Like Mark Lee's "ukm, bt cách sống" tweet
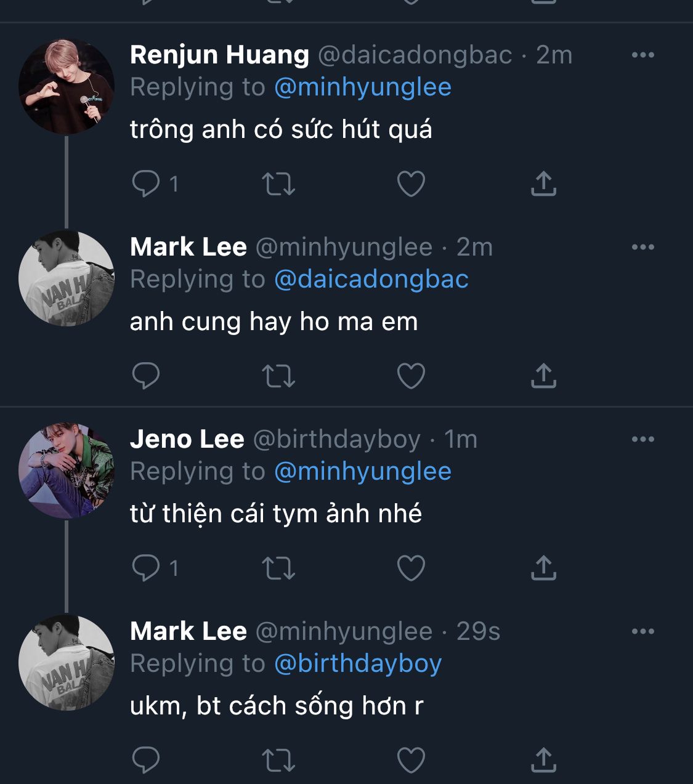 [x=411, y=760]
